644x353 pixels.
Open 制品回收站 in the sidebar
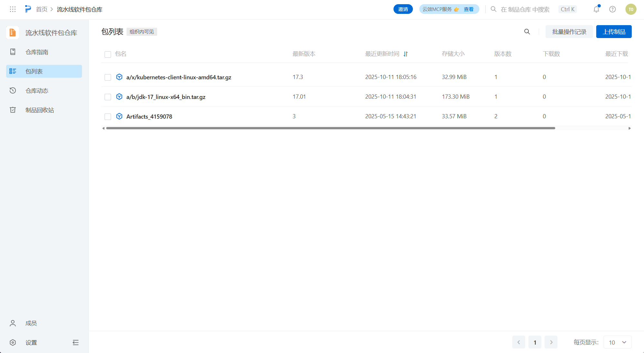coord(39,110)
